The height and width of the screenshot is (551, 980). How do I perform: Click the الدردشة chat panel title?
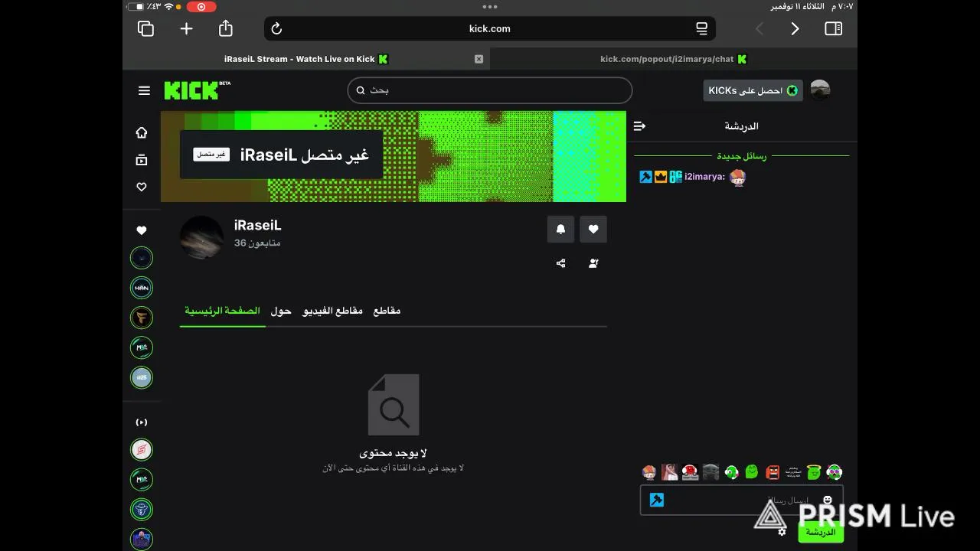741,126
